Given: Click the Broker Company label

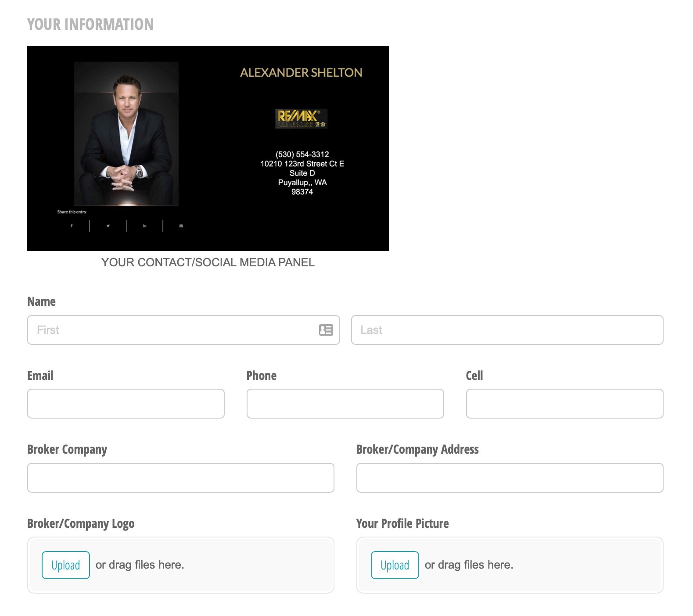Looking at the screenshot, I should (67, 449).
